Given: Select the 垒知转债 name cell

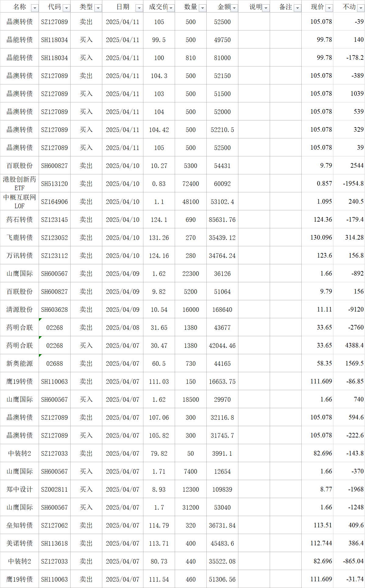Looking at the screenshot, I should pyautogui.click(x=19, y=525).
